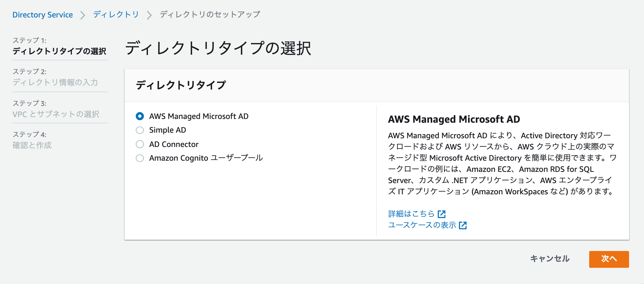644x284 pixels.
Task: Select step 1 ディレクトリタイプの選択
Action: pyautogui.click(x=59, y=51)
